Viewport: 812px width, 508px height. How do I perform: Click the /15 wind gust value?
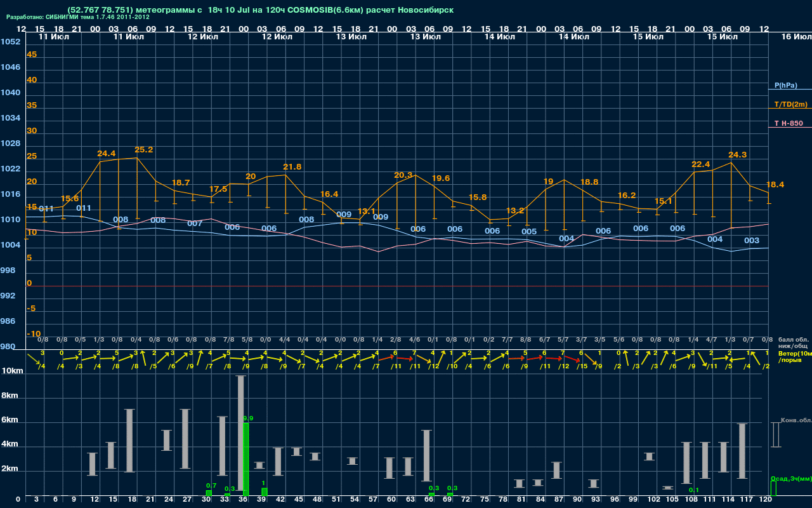coord(582,366)
